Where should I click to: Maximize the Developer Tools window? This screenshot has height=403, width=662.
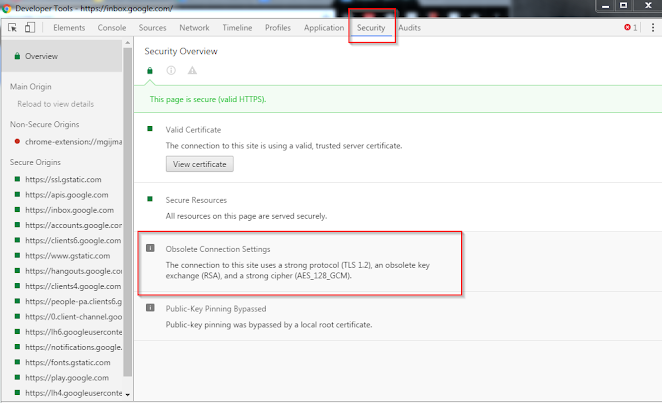[624, 6]
